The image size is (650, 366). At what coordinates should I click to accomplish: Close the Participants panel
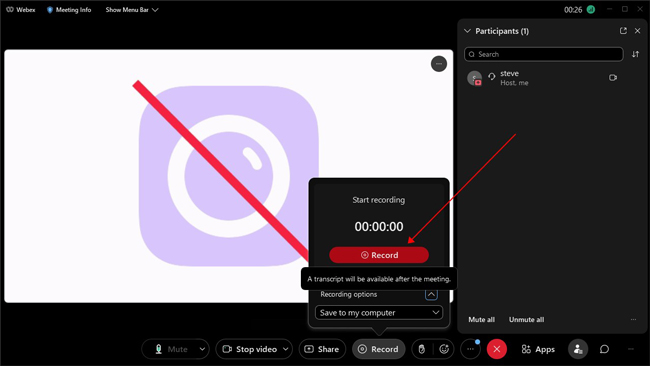coord(638,31)
